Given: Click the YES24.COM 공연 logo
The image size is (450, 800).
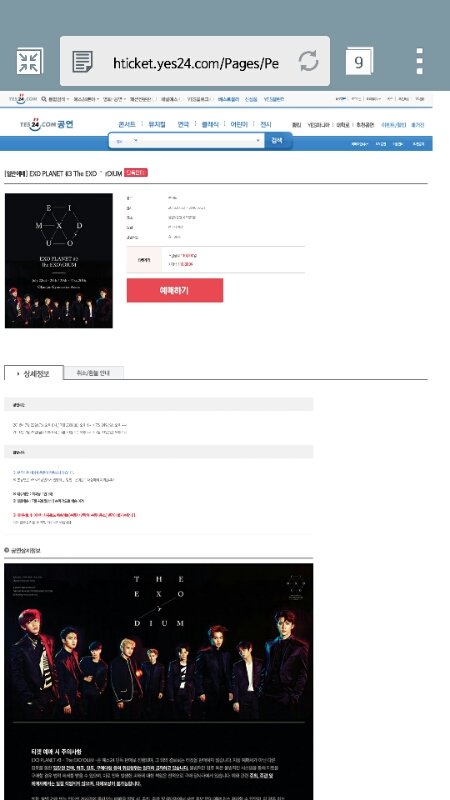Looking at the screenshot, I should (x=47, y=123).
